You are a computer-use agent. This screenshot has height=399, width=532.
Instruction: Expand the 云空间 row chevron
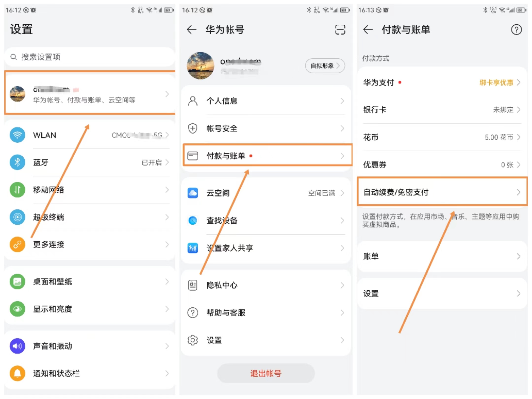tap(342, 193)
